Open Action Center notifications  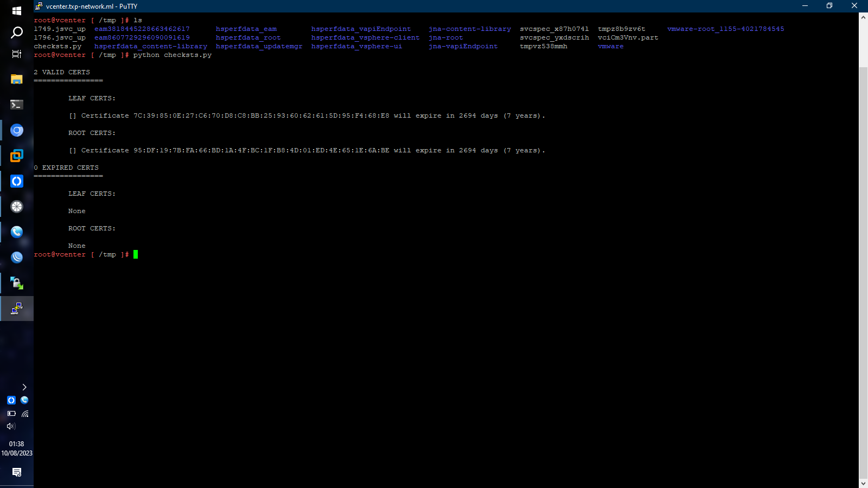(x=17, y=473)
